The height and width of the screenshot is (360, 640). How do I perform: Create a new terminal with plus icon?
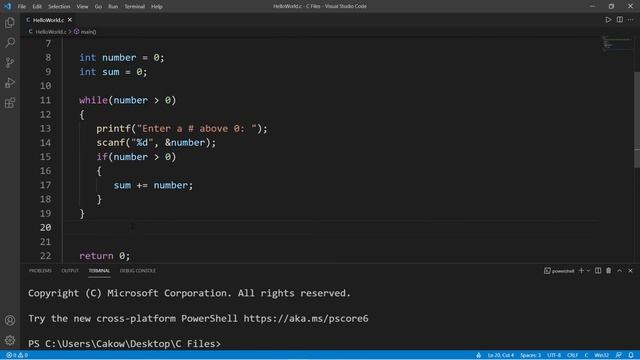(x=581, y=271)
